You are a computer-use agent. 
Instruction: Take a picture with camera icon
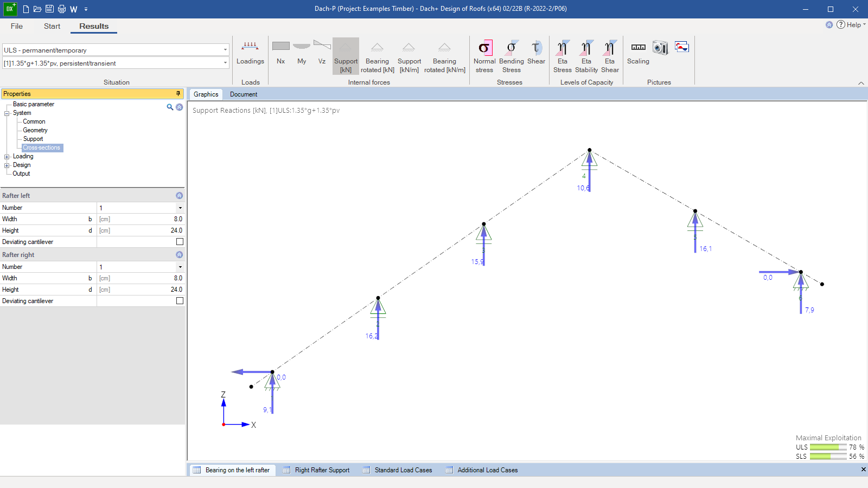click(x=660, y=48)
